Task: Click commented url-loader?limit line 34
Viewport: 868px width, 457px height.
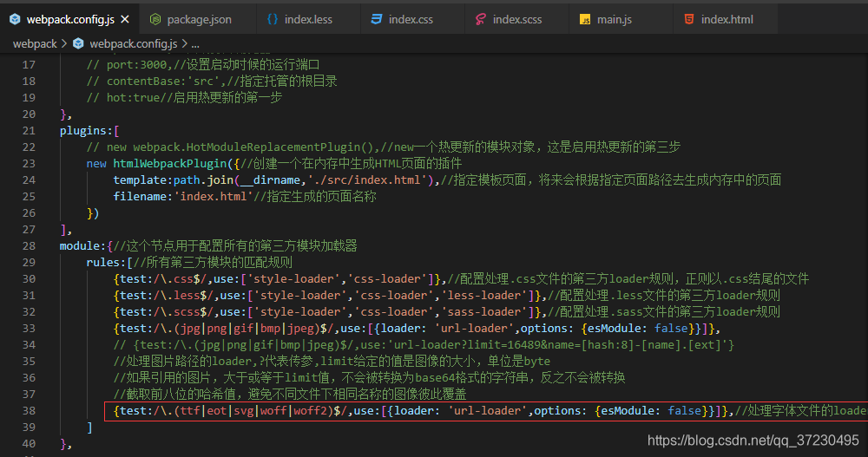Action: pos(424,344)
